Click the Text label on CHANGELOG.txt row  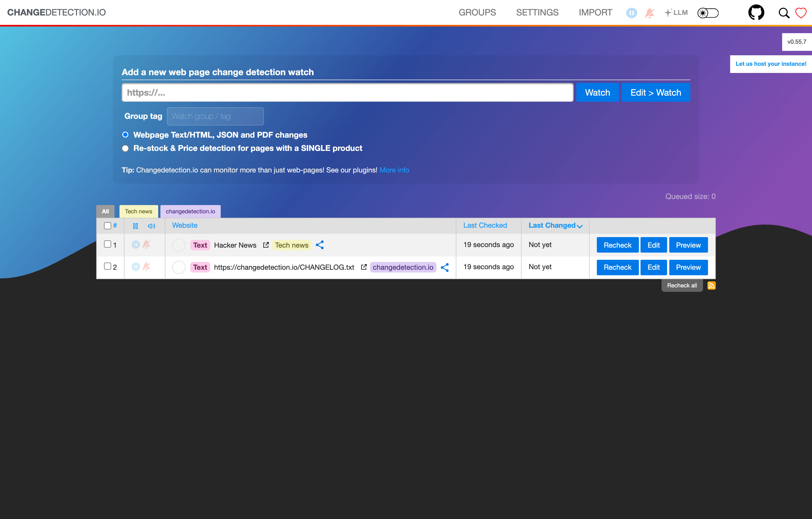click(x=200, y=267)
